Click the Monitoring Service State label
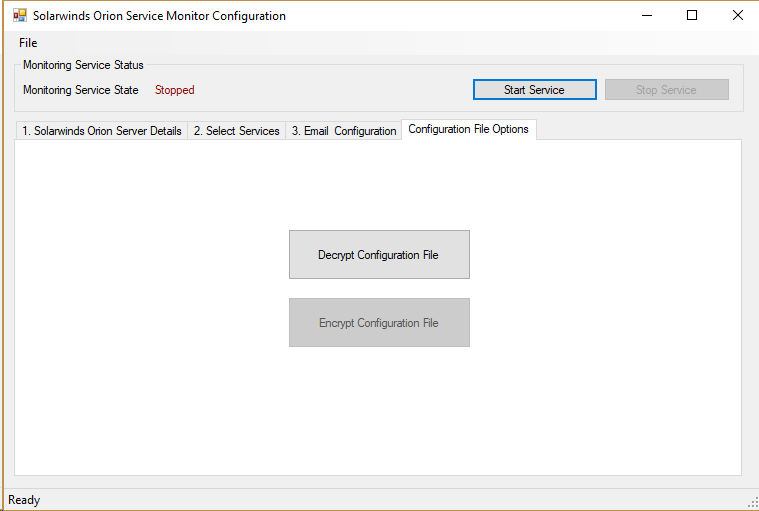This screenshot has height=511, width=759. pyautogui.click(x=81, y=90)
